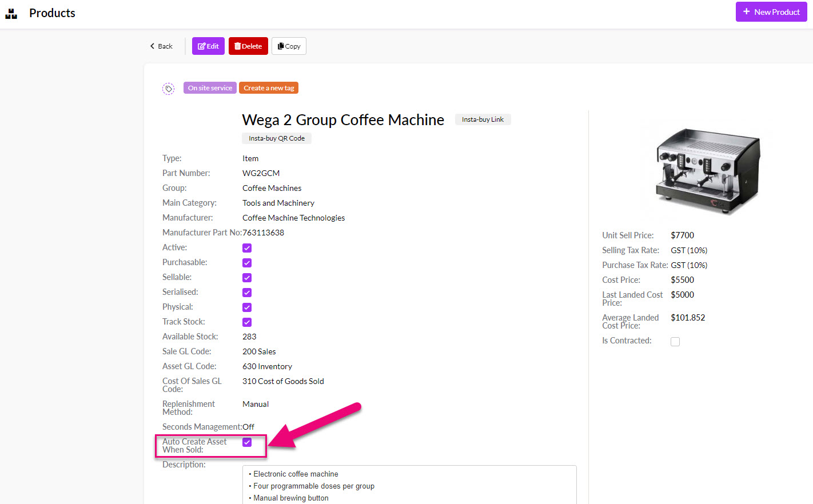The image size is (813, 504).
Task: Click the Tools and Machinery category value
Action: point(278,203)
